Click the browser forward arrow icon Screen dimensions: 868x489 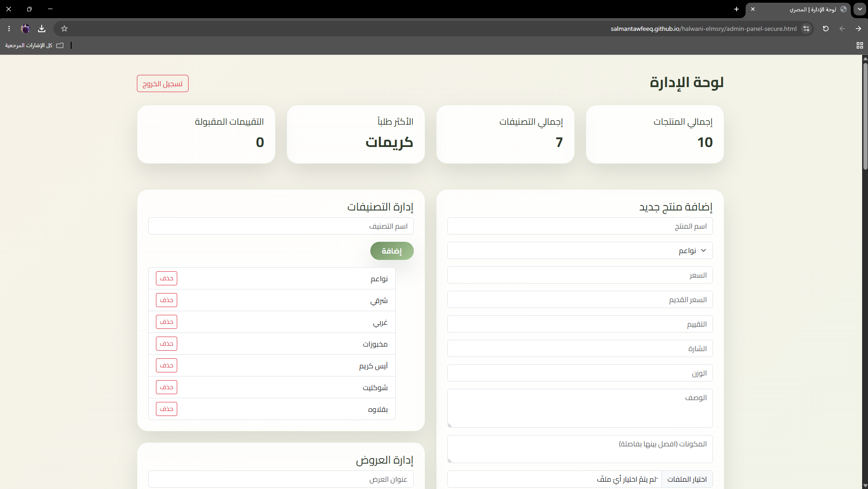click(x=858, y=29)
